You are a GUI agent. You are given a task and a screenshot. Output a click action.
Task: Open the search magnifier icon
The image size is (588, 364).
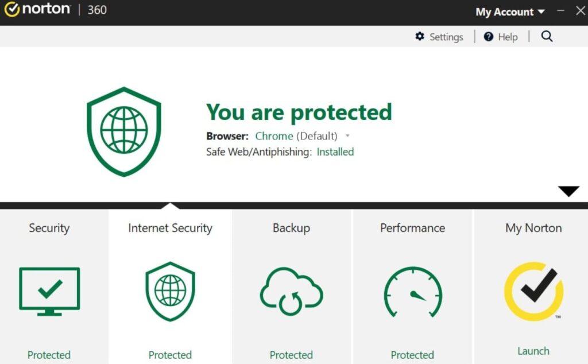[x=547, y=36]
